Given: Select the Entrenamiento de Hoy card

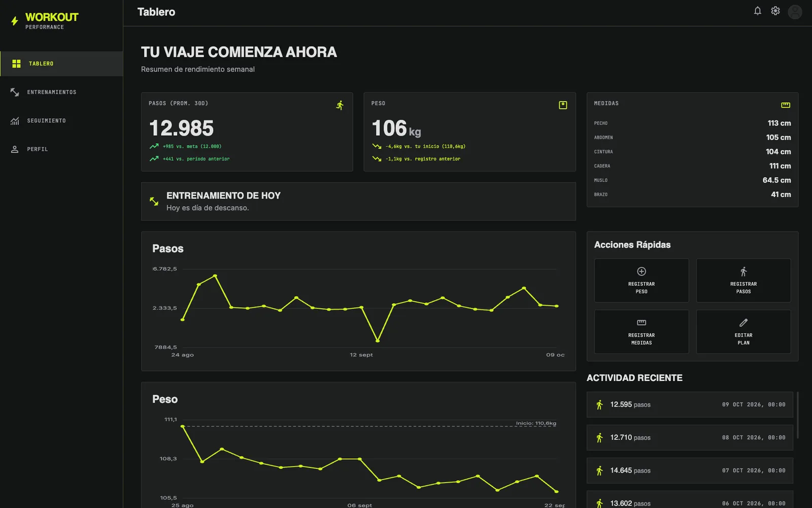Looking at the screenshot, I should click(358, 201).
